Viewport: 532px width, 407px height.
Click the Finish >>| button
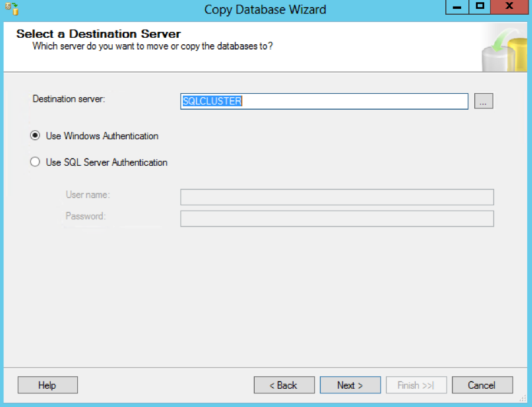pos(416,385)
